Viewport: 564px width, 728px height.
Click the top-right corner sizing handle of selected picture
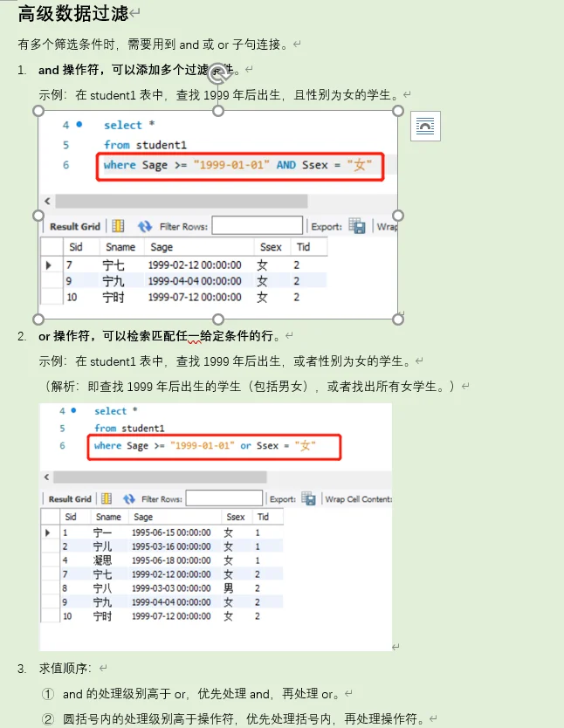pos(398,111)
